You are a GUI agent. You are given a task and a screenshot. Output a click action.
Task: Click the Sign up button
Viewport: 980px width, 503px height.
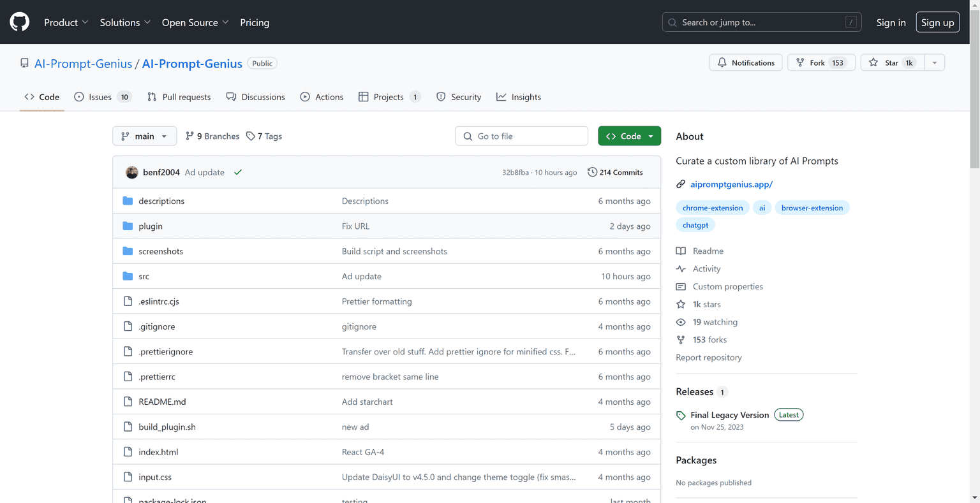[937, 22]
